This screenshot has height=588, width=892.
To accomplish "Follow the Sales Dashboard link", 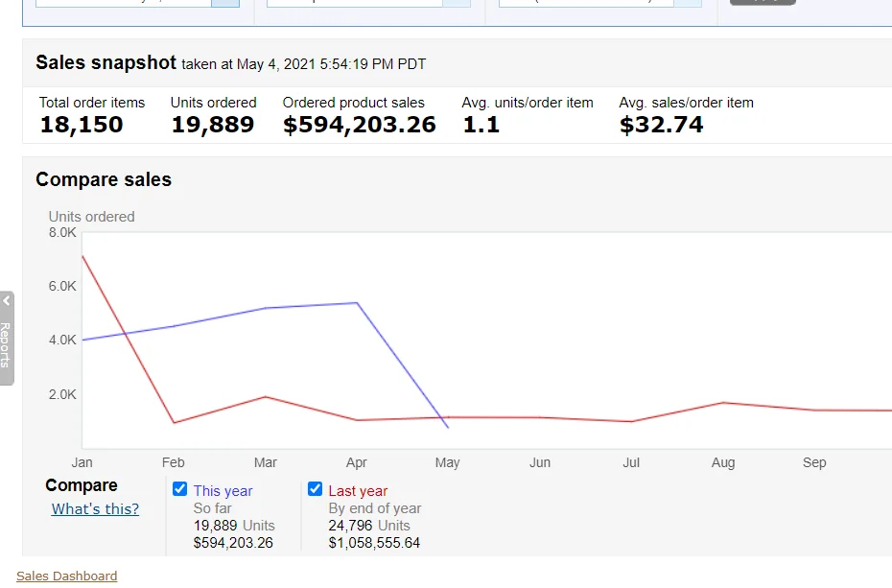I will (67, 576).
